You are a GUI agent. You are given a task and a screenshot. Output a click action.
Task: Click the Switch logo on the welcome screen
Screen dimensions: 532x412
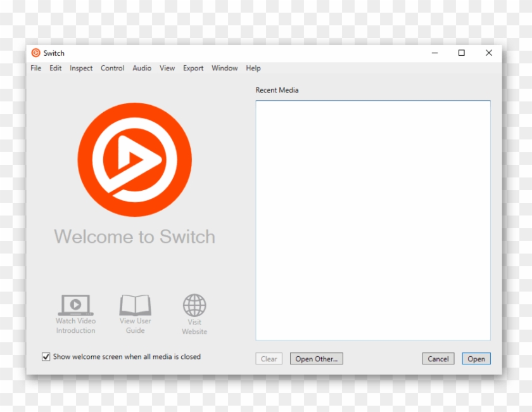[135, 158]
